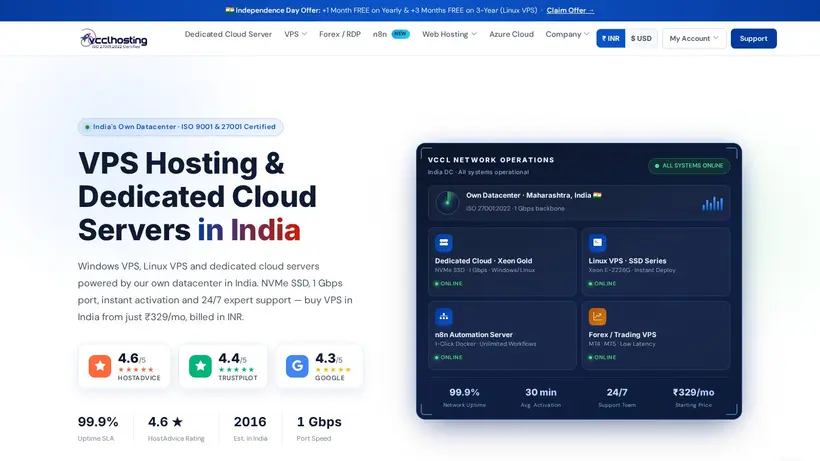Image resolution: width=820 pixels, height=461 pixels.
Task: Click the 99.9% Network Uptime stat
Action: click(464, 397)
